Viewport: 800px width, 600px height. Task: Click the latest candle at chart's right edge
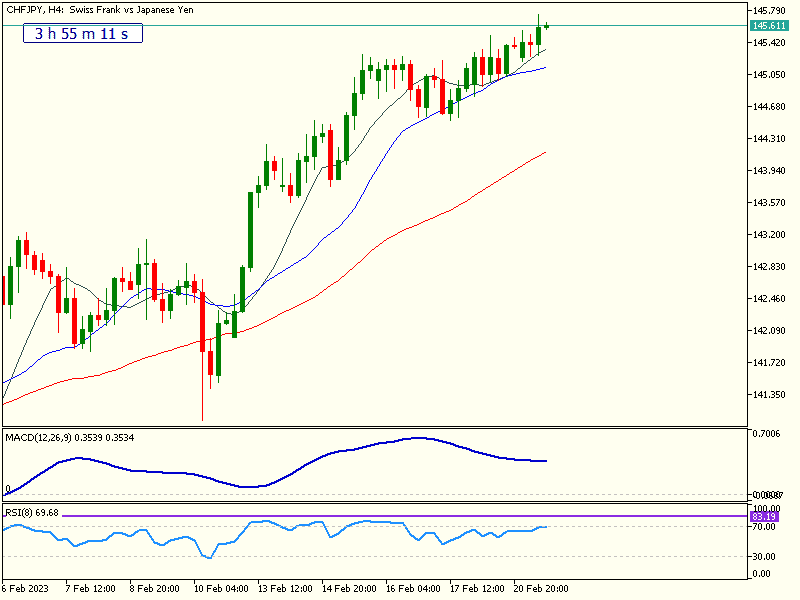547,25
